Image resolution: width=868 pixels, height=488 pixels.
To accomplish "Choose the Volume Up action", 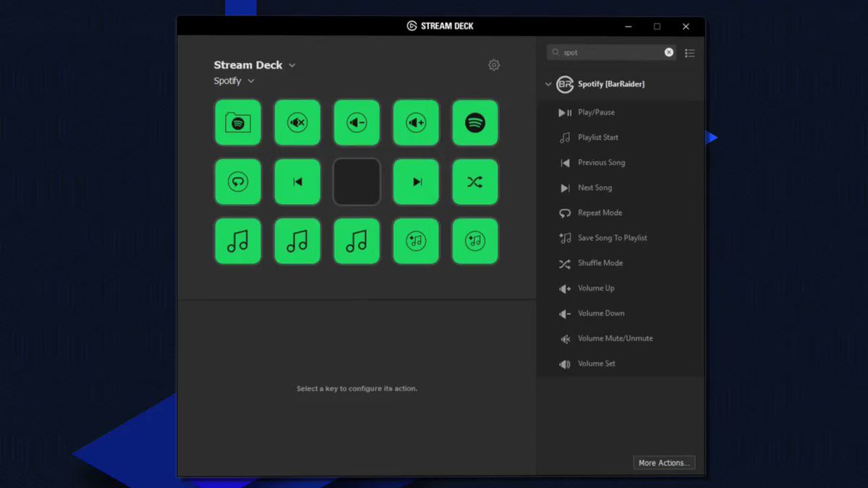I will [620, 288].
